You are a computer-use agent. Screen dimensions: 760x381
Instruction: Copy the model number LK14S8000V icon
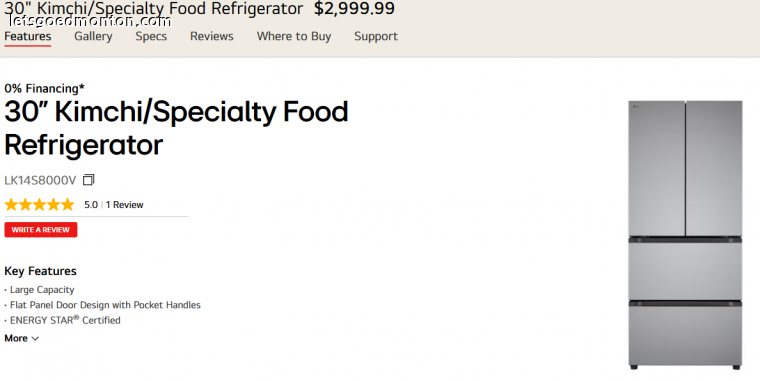pyautogui.click(x=88, y=180)
